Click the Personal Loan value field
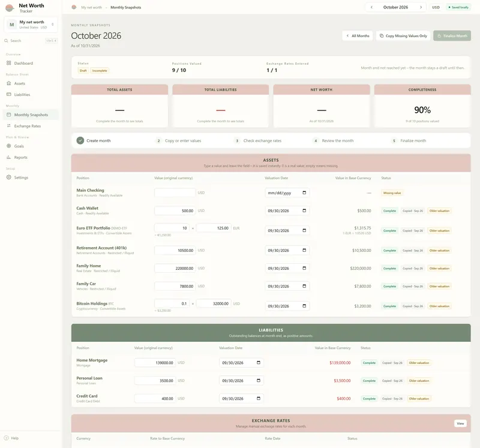Image resolution: width=480 pixels, height=448 pixels. 155,381
